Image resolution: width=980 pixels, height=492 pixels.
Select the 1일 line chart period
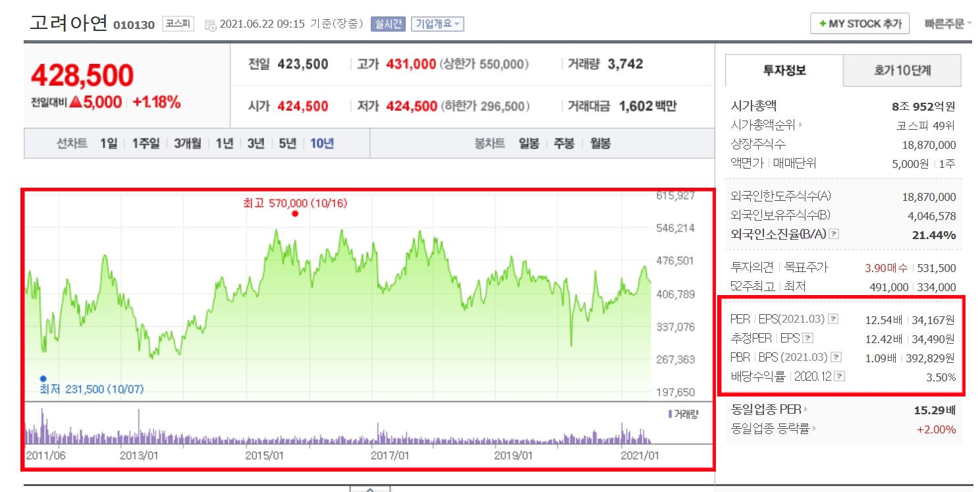coord(109,144)
